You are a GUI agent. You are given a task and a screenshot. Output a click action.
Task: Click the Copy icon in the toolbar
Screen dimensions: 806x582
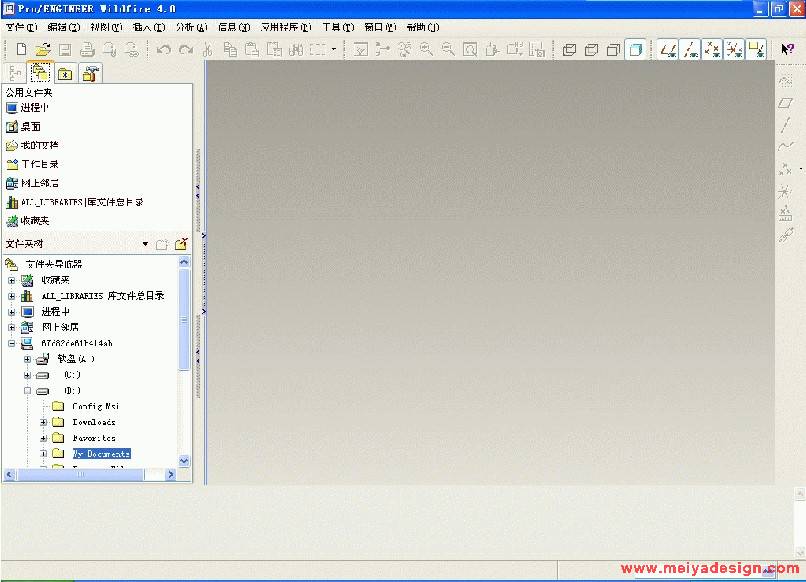click(230, 50)
